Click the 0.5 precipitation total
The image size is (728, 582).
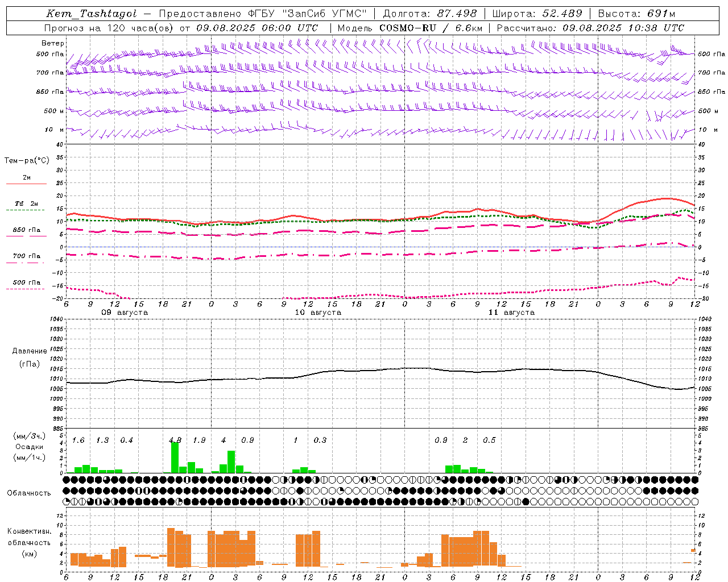489,440
